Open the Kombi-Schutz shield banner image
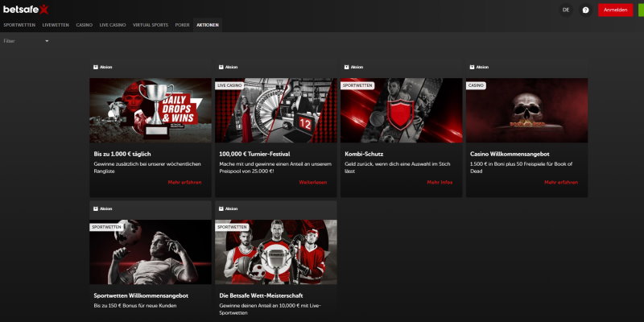 401,110
